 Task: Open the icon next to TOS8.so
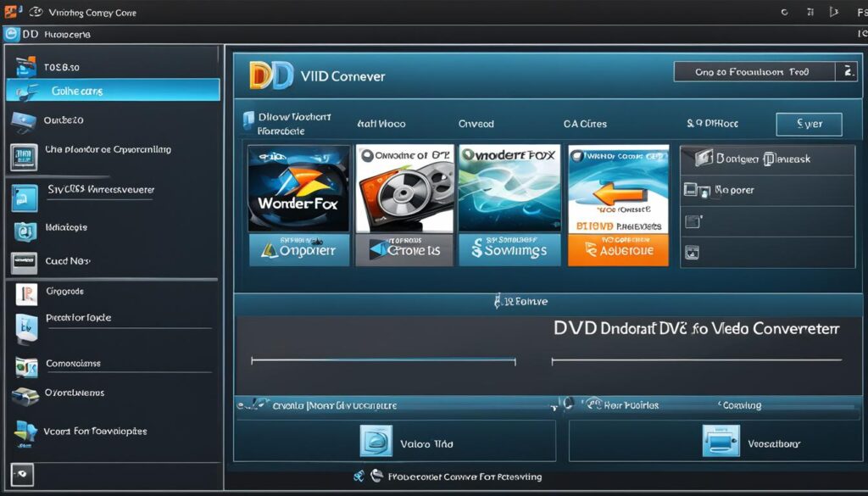pyautogui.click(x=26, y=66)
